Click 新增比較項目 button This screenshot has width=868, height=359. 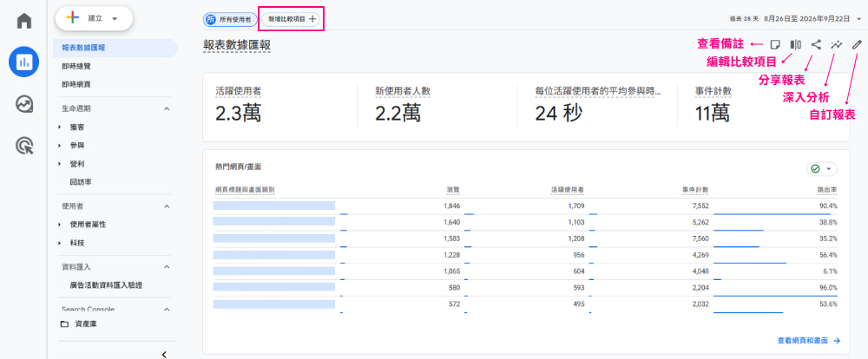tap(291, 19)
